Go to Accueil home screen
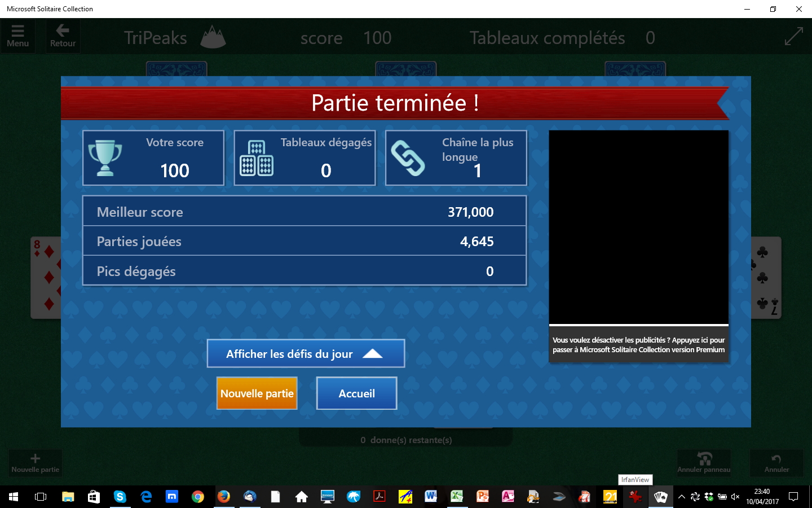Viewport: 812px width, 508px height. click(356, 393)
